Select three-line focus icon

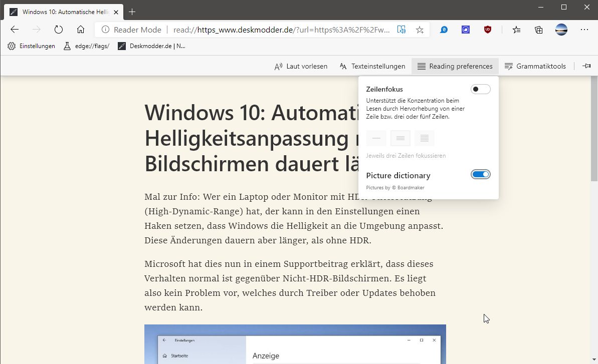pos(401,138)
